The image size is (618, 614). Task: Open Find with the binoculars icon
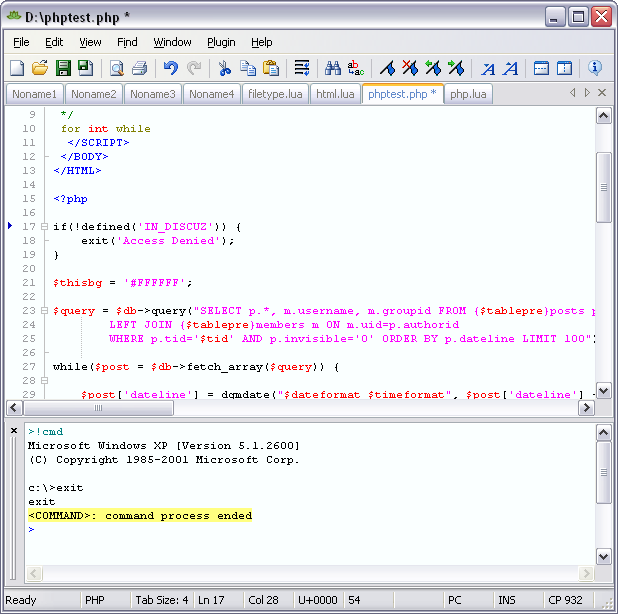(333, 68)
